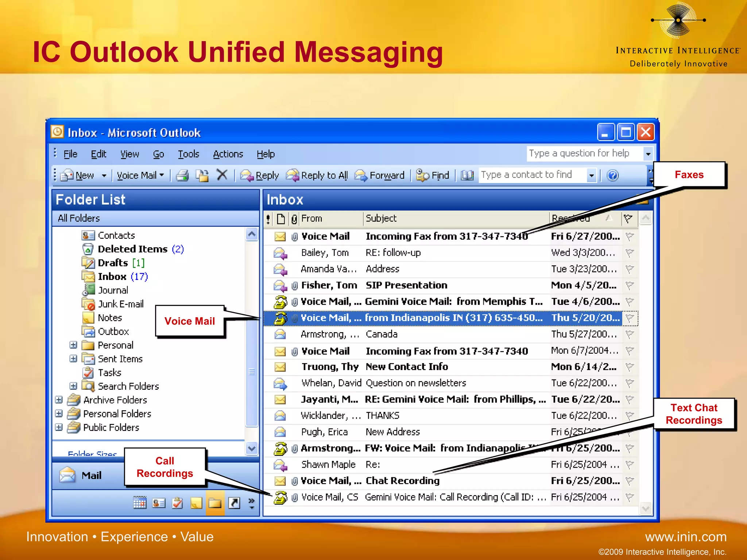The height and width of the screenshot is (560, 747).
Task: Select the Journal folder
Action: (x=105, y=290)
